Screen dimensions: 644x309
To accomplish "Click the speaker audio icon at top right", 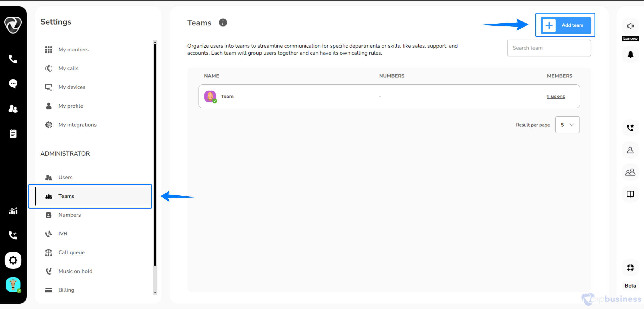I will 630,26.
